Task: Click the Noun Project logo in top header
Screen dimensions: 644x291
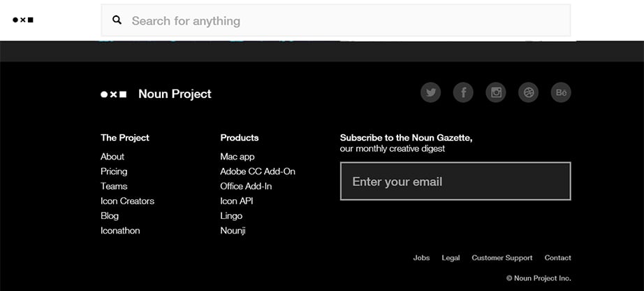Action: click(x=23, y=20)
